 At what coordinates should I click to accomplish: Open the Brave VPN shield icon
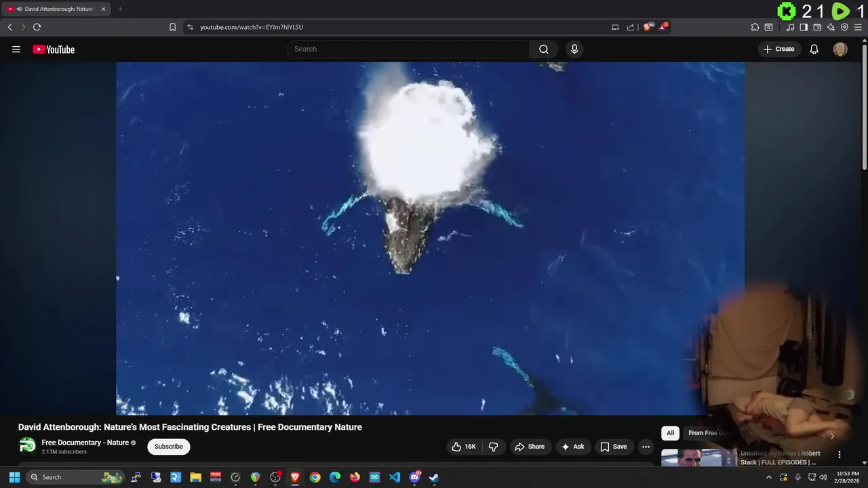pyautogui.click(x=844, y=27)
